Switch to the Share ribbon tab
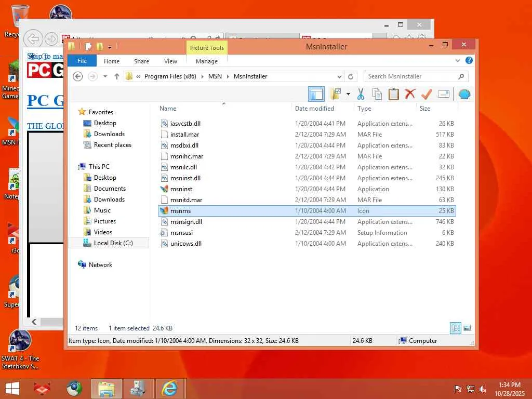532x399 pixels. [141, 61]
